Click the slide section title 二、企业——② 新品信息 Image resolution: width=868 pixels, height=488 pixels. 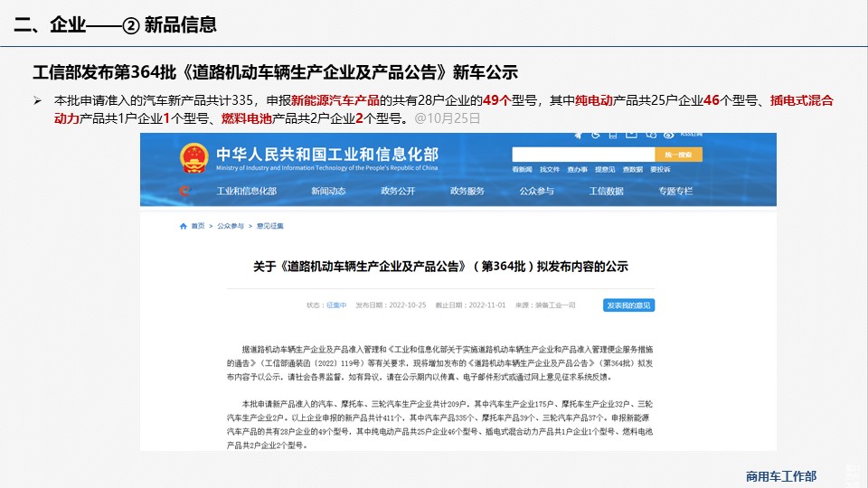[x=115, y=24]
